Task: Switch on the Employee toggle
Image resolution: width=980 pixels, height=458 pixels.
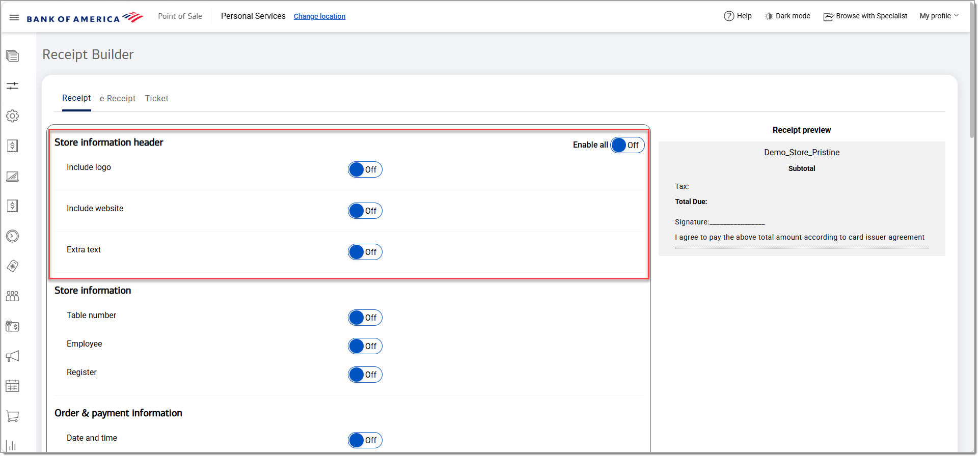Action: pos(365,346)
